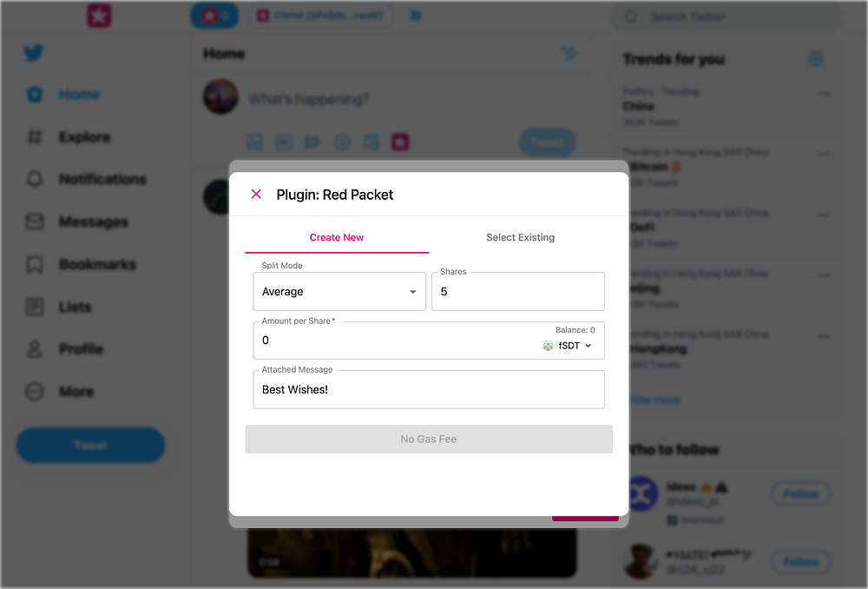The image size is (868, 589).
Task: Open the Messages envelope icon
Action: [35, 222]
